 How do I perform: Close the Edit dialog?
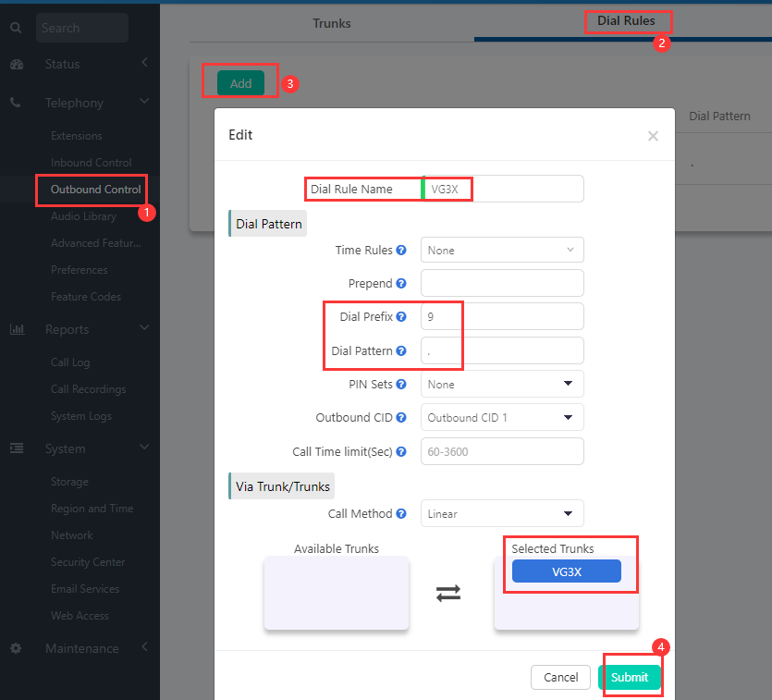[653, 136]
